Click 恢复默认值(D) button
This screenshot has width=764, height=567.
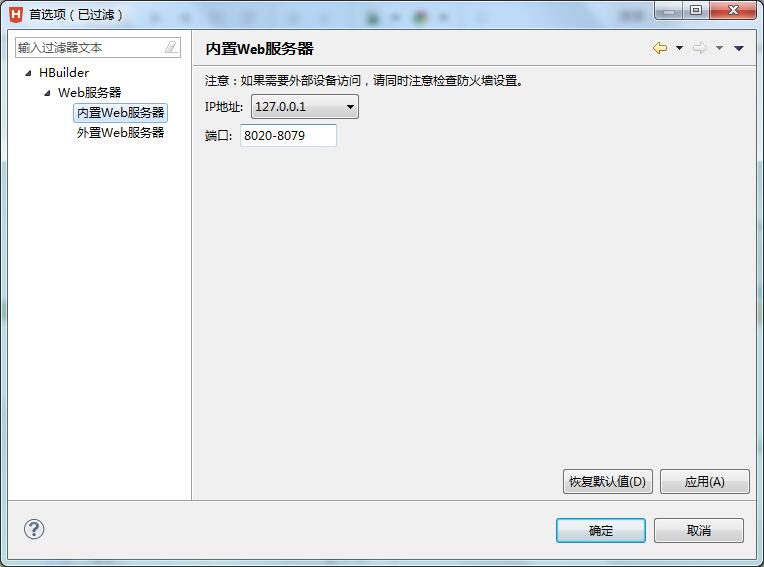[x=608, y=482]
